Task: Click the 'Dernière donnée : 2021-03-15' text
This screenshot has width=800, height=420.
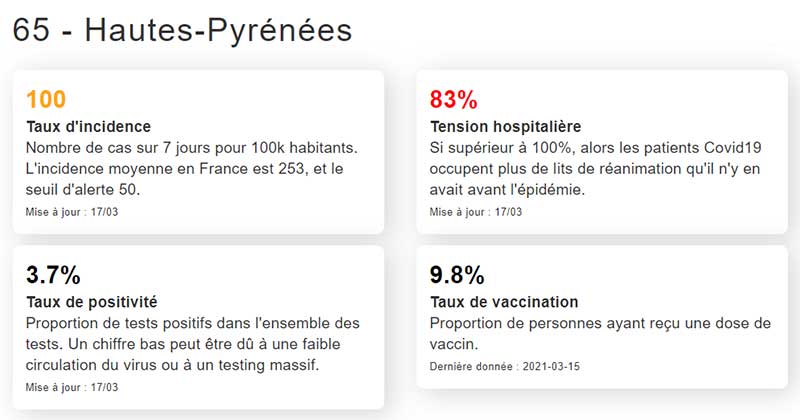Action: tap(505, 366)
